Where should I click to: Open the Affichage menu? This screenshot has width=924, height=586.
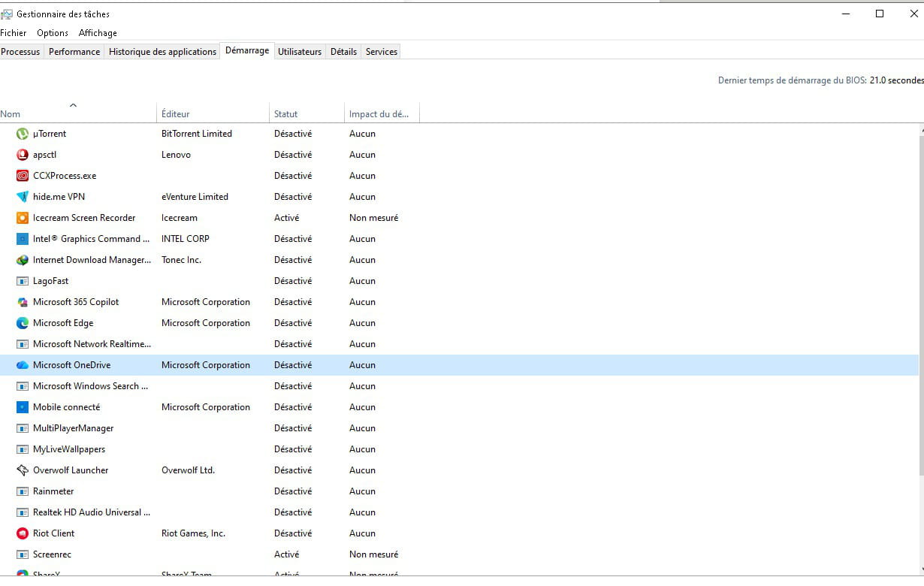[98, 33]
